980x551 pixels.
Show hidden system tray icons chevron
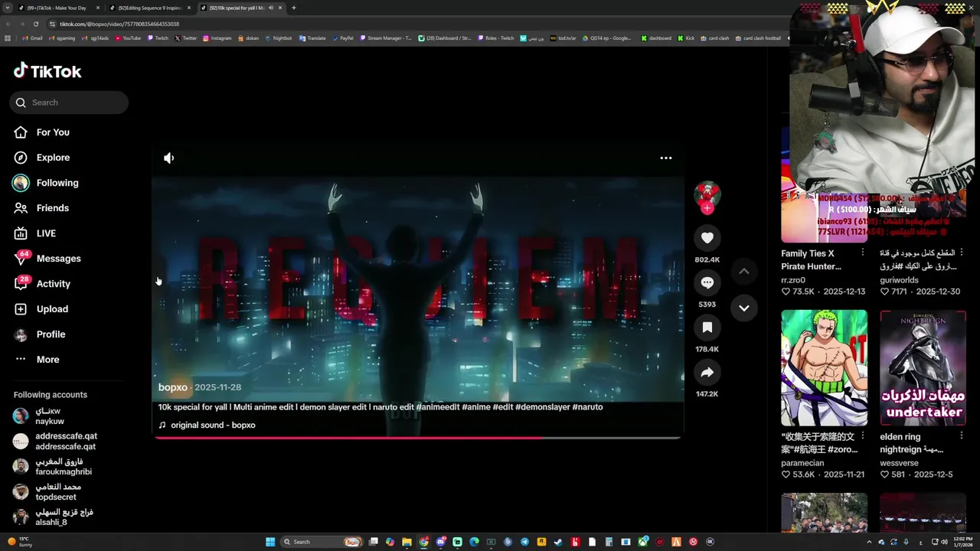pyautogui.click(x=869, y=542)
